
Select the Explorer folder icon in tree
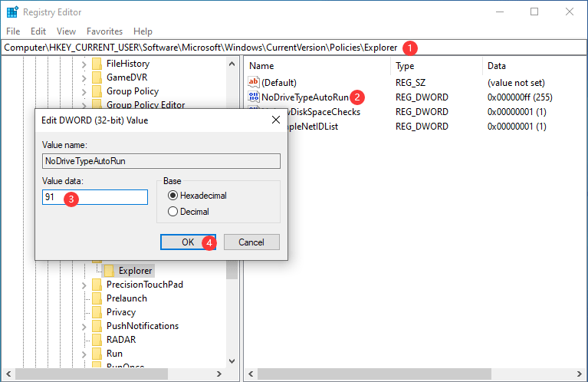coord(109,271)
